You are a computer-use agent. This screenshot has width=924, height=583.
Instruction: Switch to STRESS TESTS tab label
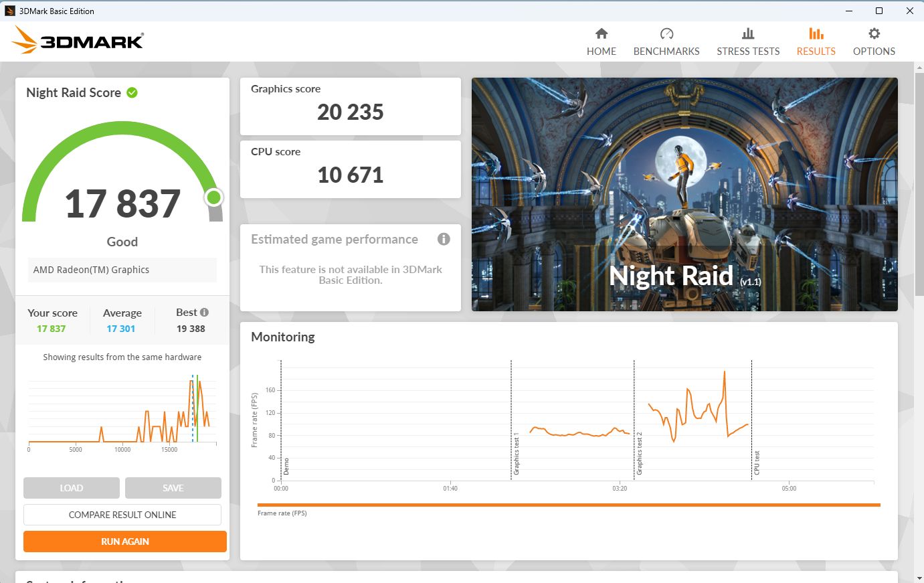pyautogui.click(x=748, y=52)
